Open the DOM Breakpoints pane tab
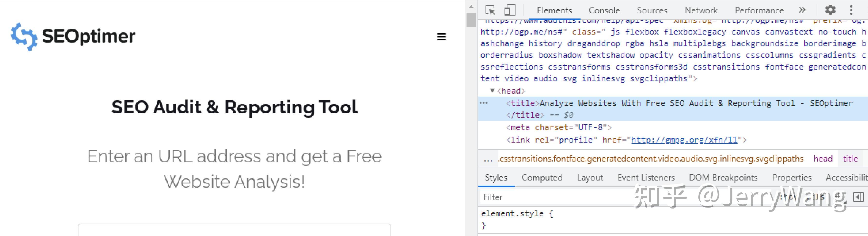 tap(723, 177)
